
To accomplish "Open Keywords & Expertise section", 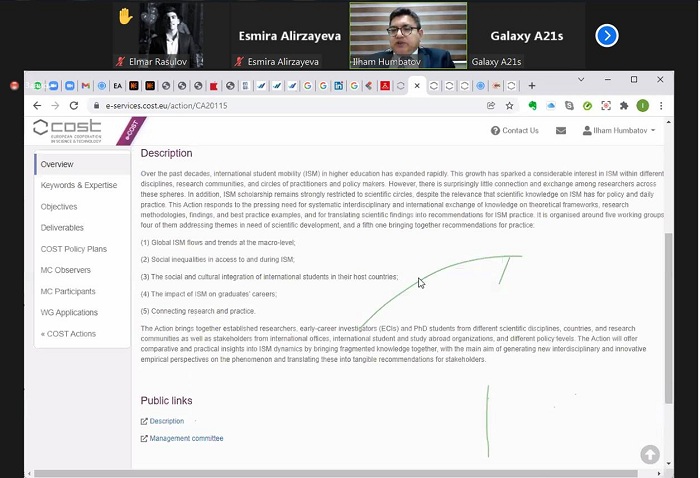I will tap(79, 185).
